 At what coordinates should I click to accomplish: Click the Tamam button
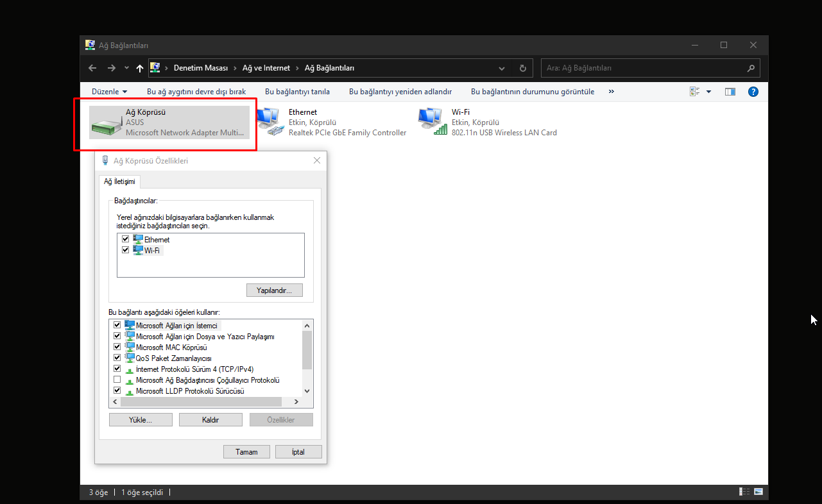(246, 452)
